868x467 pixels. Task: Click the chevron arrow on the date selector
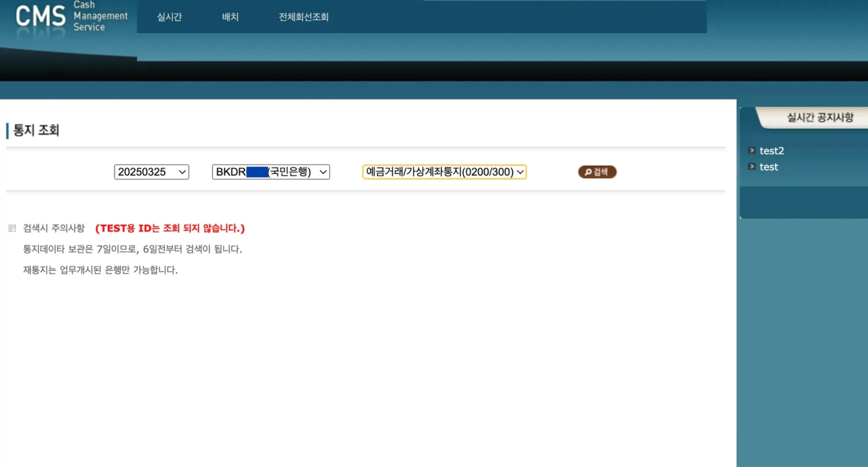(x=182, y=172)
